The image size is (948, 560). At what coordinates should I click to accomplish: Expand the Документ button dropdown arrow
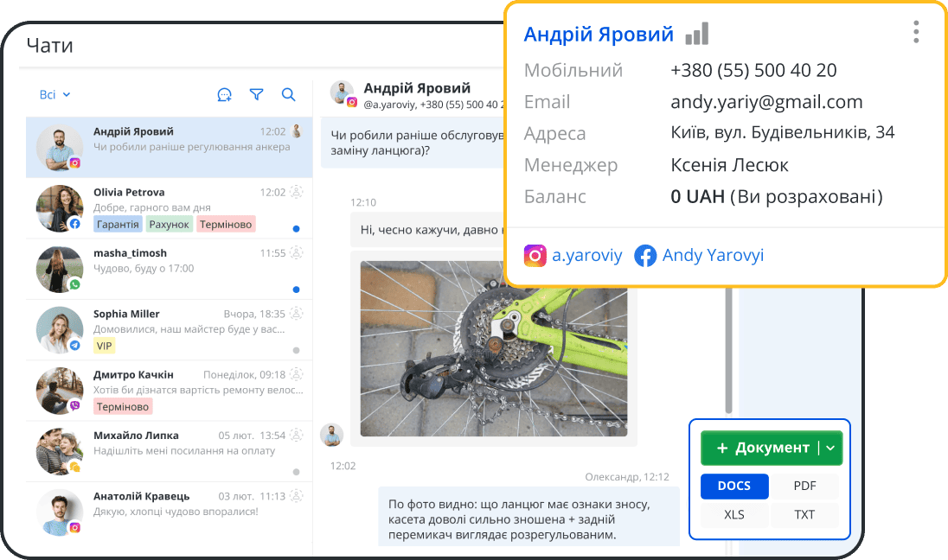[x=832, y=448]
